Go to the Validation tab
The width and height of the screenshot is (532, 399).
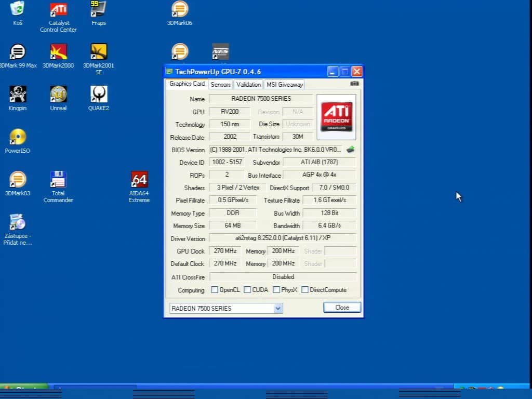[248, 85]
